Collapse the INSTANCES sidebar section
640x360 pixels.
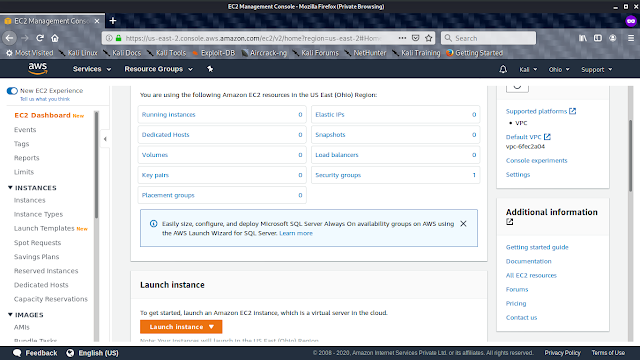click(10, 188)
